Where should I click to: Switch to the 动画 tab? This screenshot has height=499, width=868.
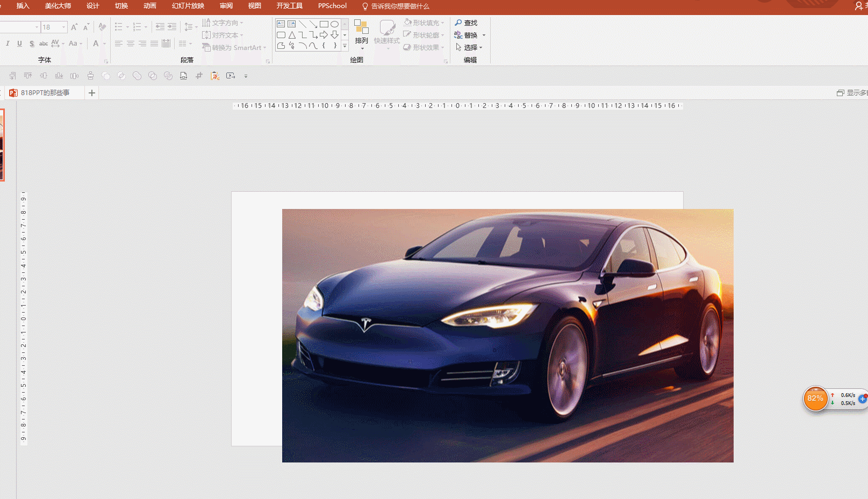150,6
